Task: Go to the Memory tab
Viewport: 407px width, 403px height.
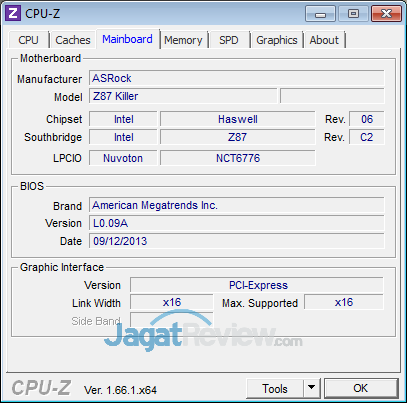Action: click(x=183, y=40)
